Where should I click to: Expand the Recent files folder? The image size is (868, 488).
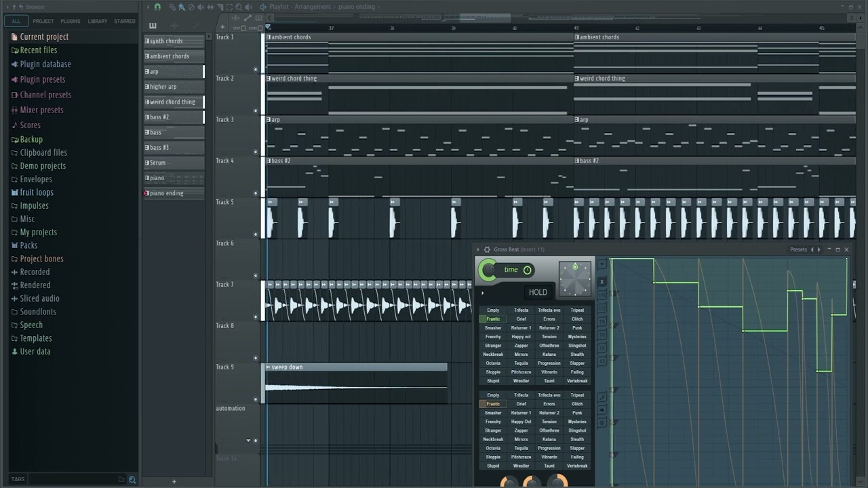tap(38, 50)
